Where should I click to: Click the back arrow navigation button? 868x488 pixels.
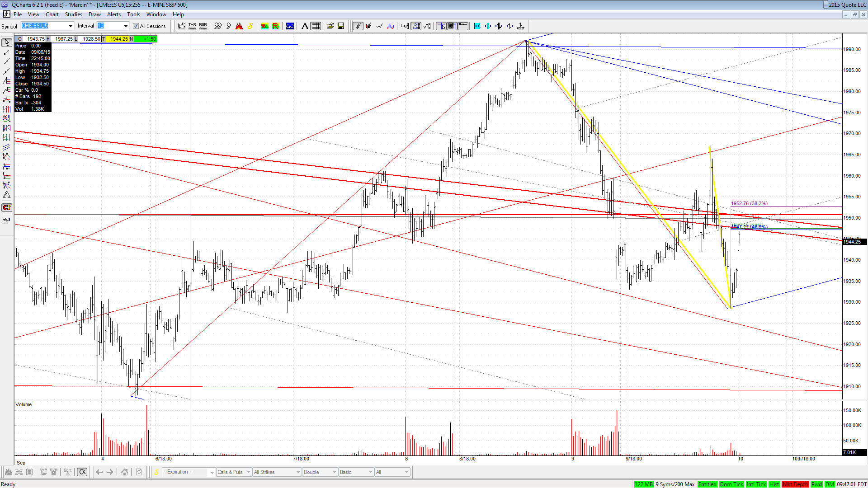(99, 472)
